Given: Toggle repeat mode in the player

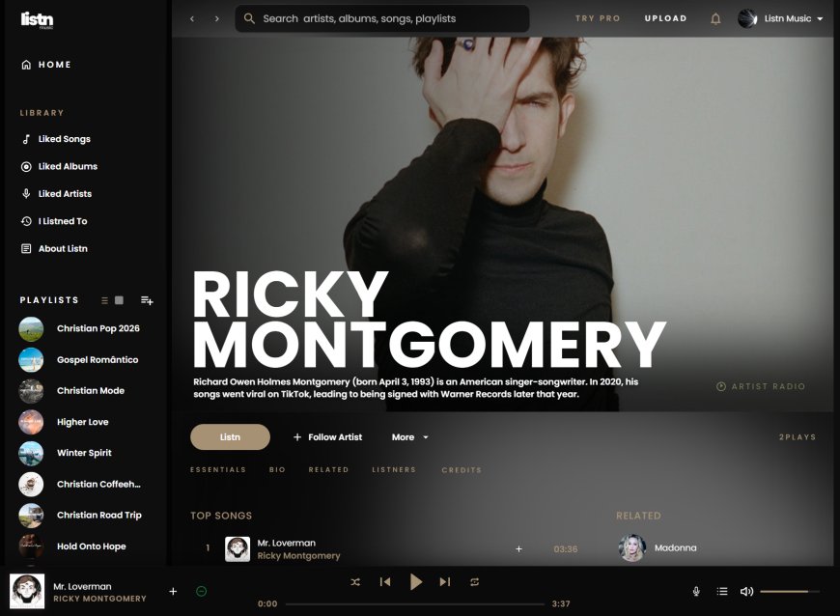Looking at the screenshot, I should [x=474, y=582].
